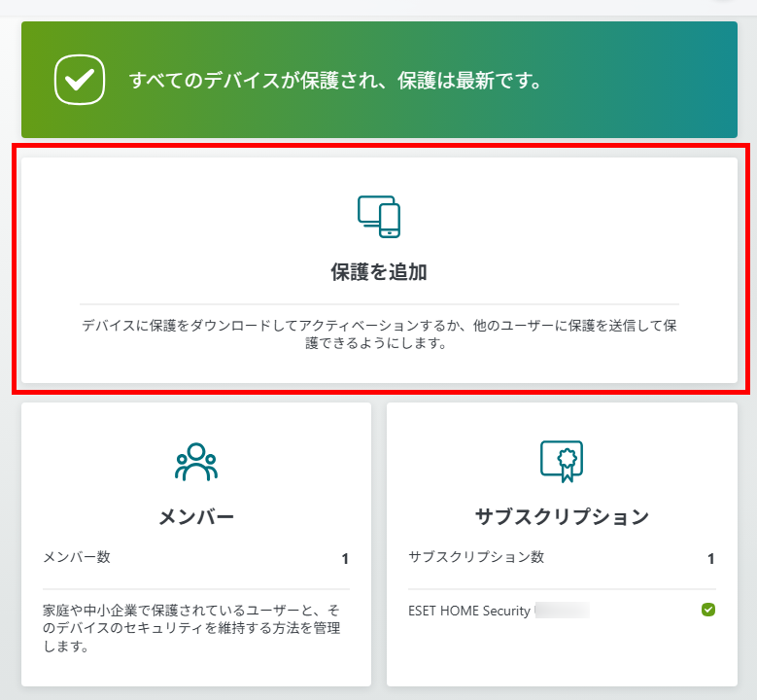Click the サブスクリプション数 label
Image resolution: width=757 pixels, height=700 pixels.
(x=476, y=557)
